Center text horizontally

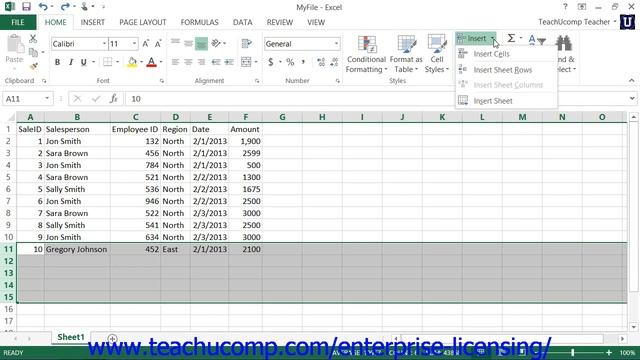point(188,62)
